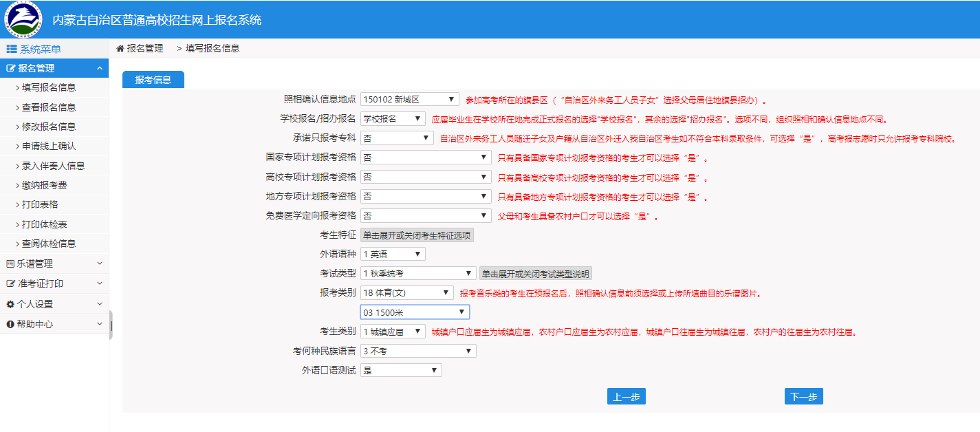Screen dimensions: 980x432
Task: Open 查看报名信息 in the sidebar
Action: click(x=49, y=107)
